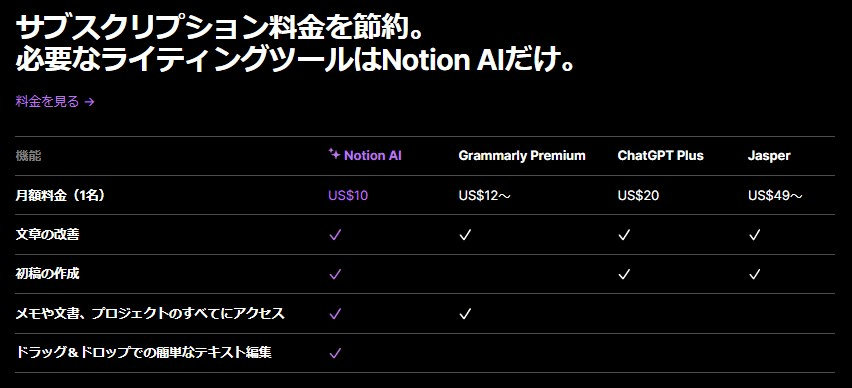The height and width of the screenshot is (388, 852).
Task: Select the Notion AI column header
Action: [365, 155]
